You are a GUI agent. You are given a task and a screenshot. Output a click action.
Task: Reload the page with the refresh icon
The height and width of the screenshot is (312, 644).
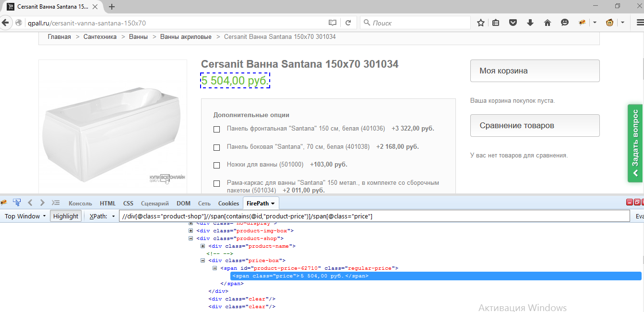click(x=348, y=23)
